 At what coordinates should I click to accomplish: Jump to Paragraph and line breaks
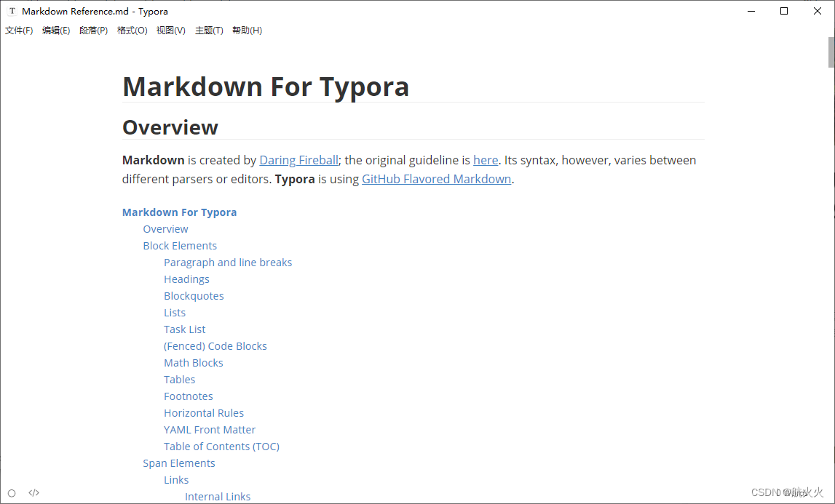[x=228, y=263]
